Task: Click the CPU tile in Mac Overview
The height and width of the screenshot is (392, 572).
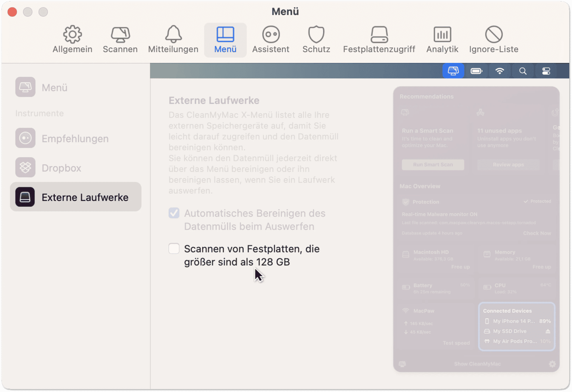Action: [518, 288]
